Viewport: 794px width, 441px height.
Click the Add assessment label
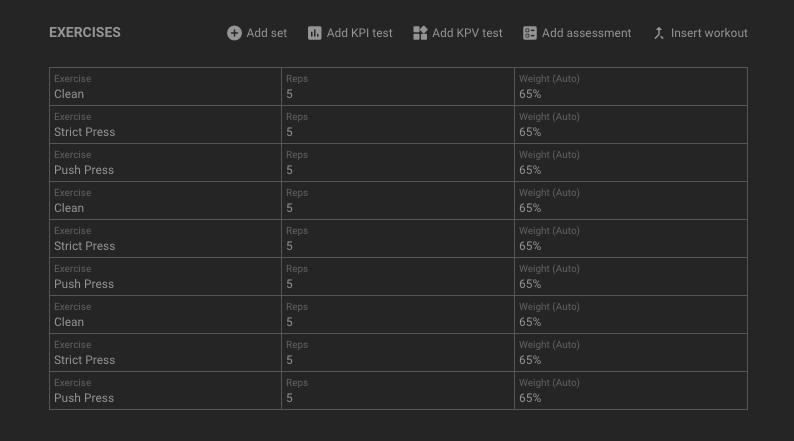coord(586,33)
